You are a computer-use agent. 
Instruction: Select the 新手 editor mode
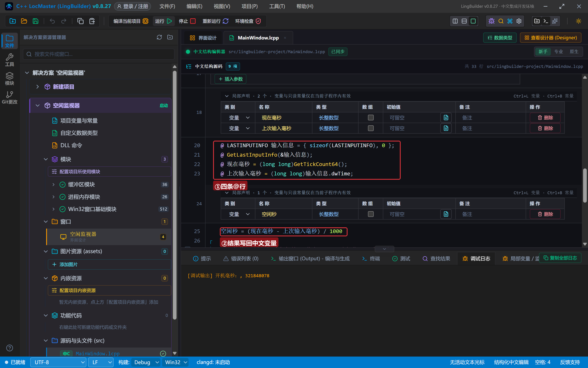(543, 52)
